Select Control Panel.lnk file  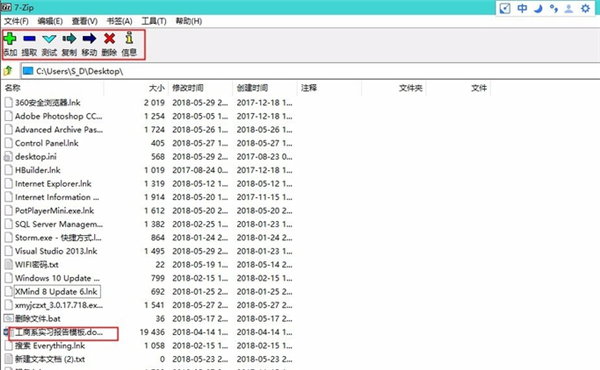47,143
